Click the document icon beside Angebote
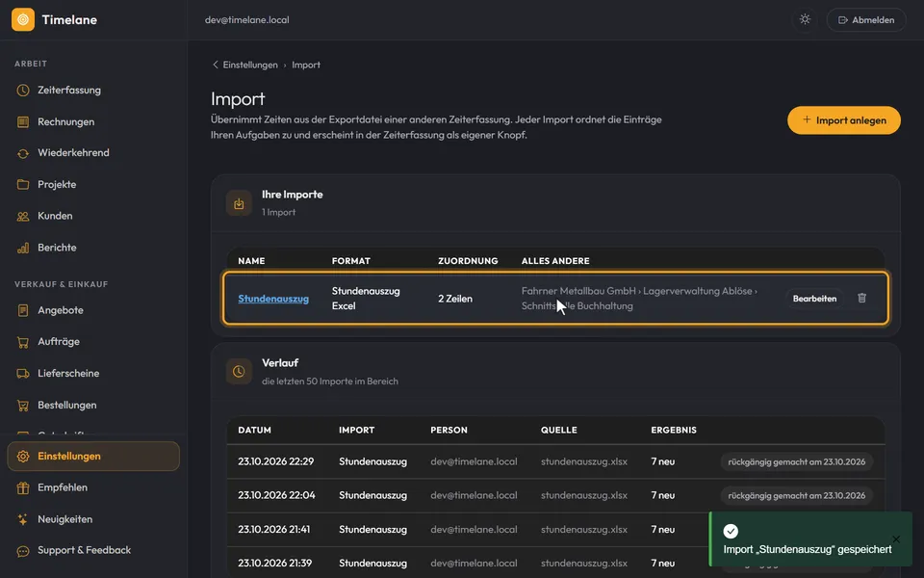Image resolution: width=924 pixels, height=578 pixels. coord(23,310)
